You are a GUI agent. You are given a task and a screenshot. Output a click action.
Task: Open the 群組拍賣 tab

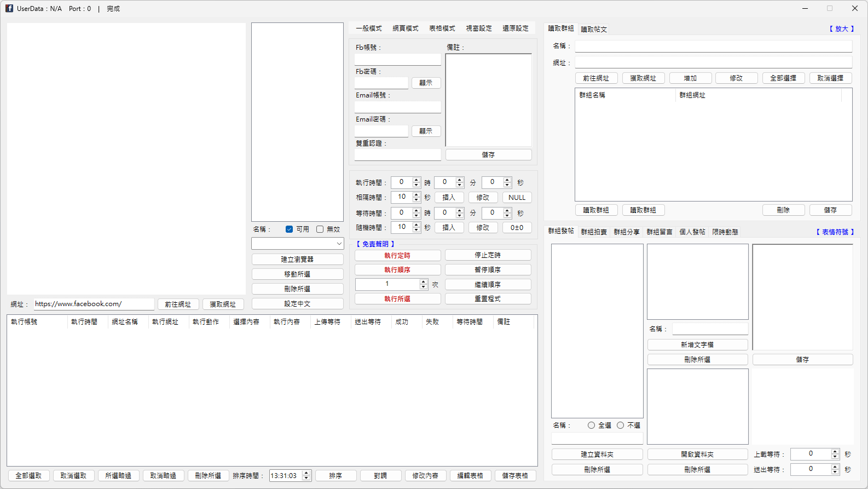click(x=594, y=232)
